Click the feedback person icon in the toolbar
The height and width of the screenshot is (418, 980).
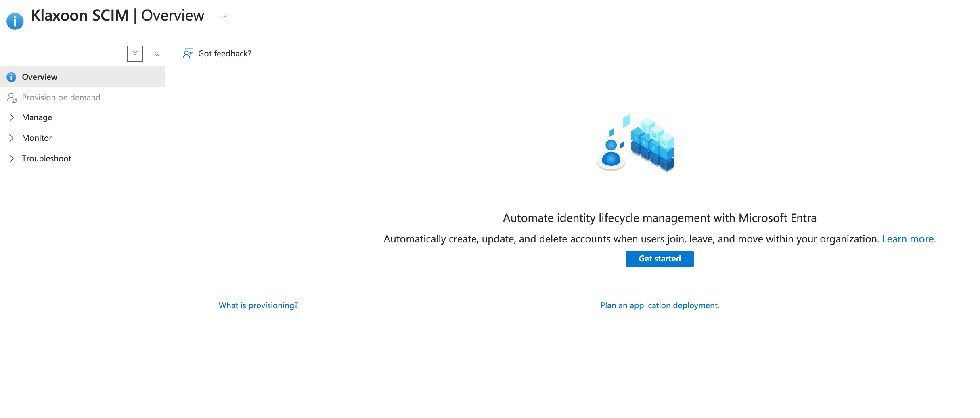(188, 54)
